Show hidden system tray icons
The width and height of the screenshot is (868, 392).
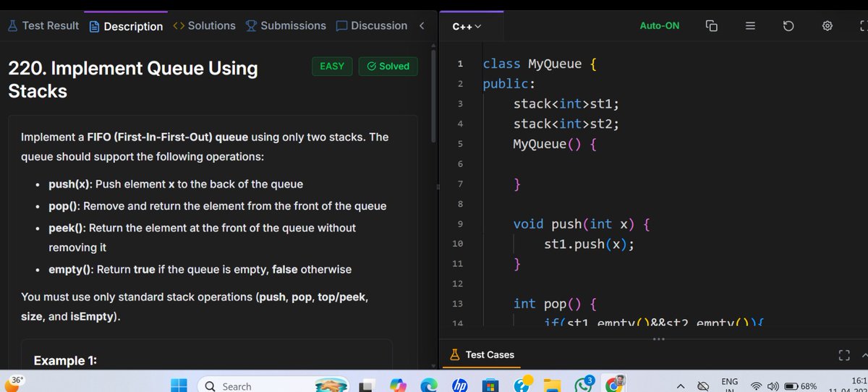680,386
